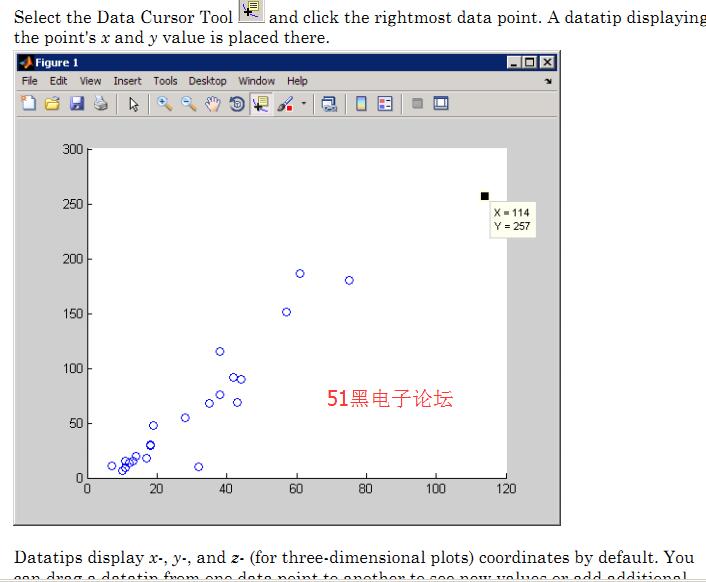Expand the Tools menu
Screen dimensions: 706x582
pos(165,81)
